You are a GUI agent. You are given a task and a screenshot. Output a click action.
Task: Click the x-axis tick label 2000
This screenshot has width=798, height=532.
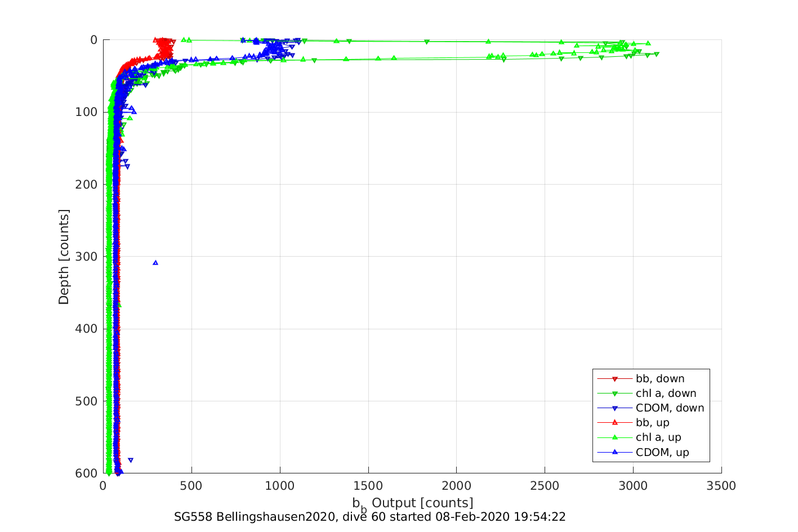457,486
